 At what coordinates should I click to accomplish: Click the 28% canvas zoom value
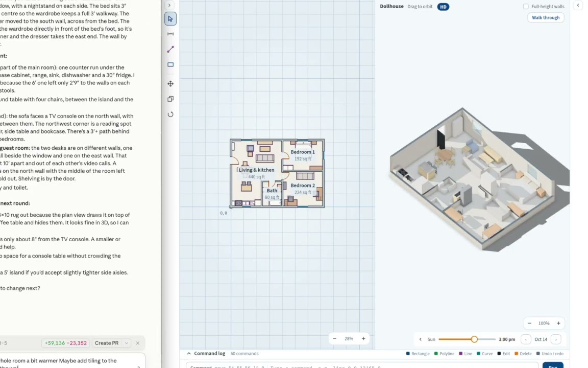click(349, 339)
